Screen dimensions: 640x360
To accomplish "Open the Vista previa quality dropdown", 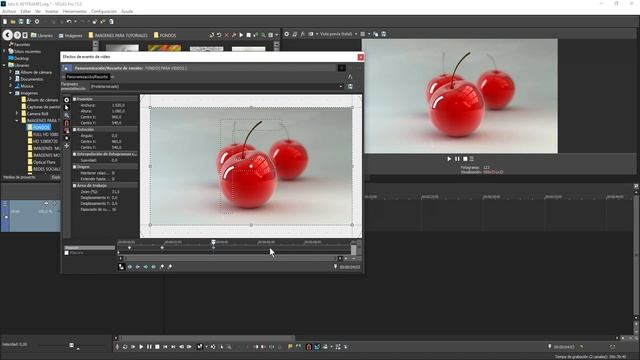I will tap(356, 34).
